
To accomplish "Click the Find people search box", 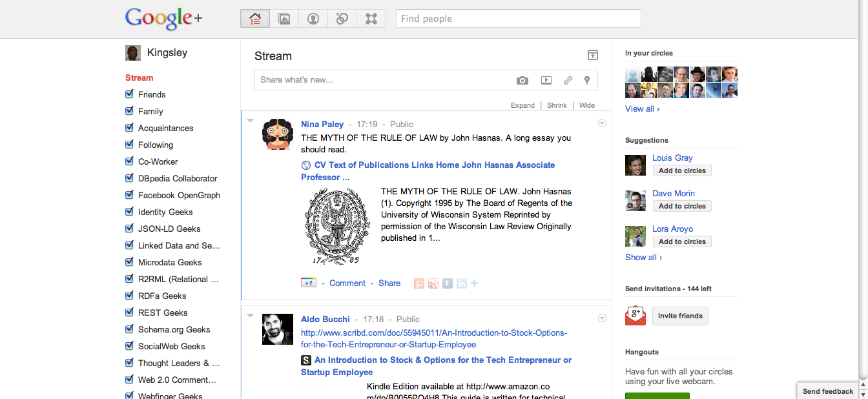I will [519, 19].
